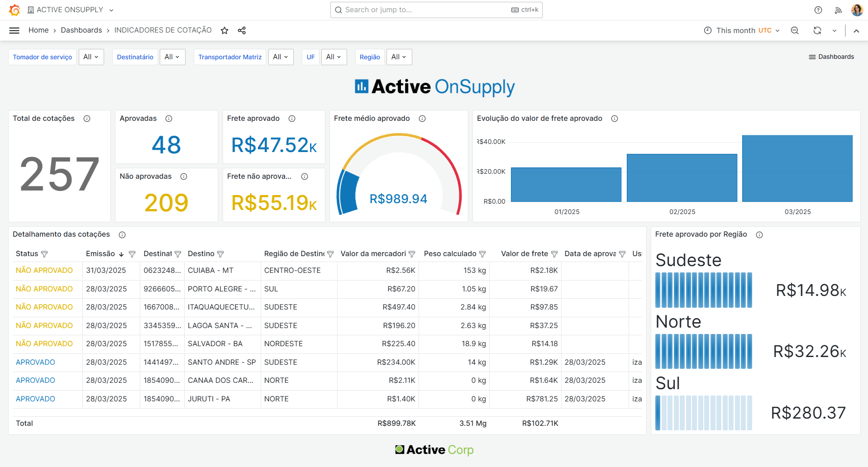This screenshot has width=868, height=467.
Task: Show info for Frete aprovado panel
Action: coord(292,119)
